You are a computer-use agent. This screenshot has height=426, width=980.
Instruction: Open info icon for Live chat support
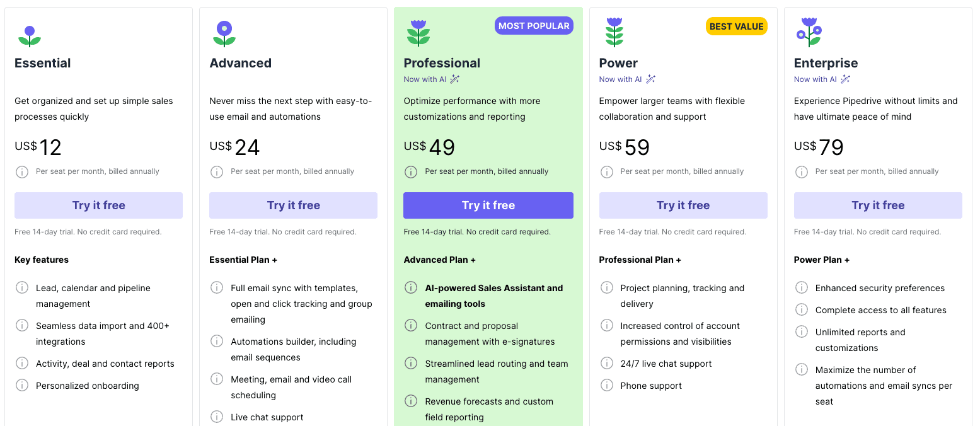coord(217,417)
